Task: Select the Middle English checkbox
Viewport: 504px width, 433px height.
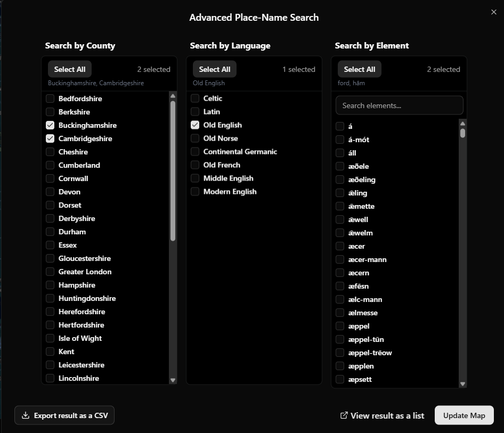Action: pos(195,178)
